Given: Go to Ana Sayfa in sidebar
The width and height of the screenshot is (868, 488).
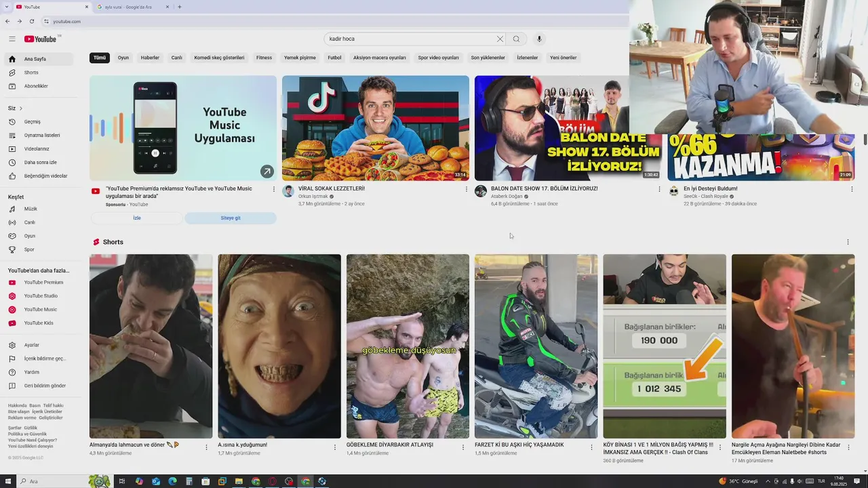Looking at the screenshot, I should [x=38, y=59].
